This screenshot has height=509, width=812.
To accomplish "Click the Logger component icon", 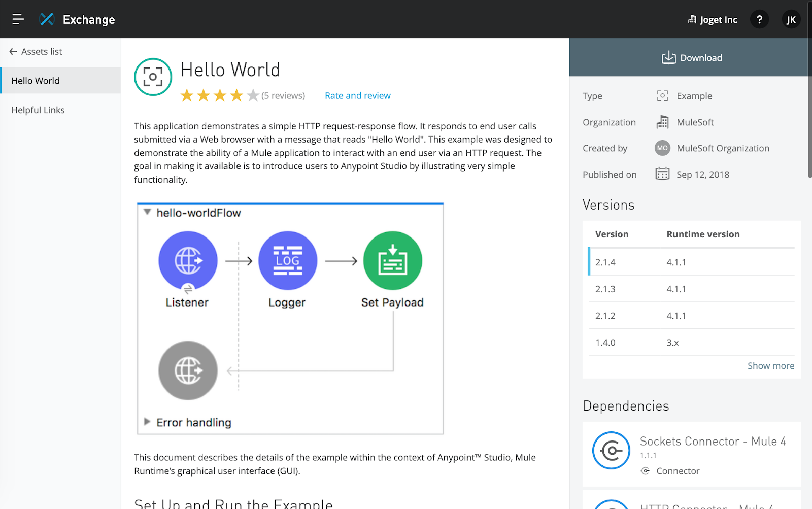I will coord(288,261).
